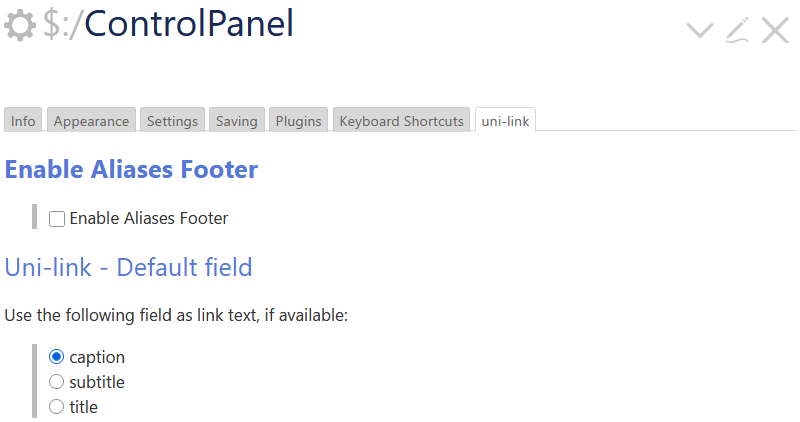Open the Keyboard Shortcuts tab
800x422 pixels.
pyautogui.click(x=402, y=121)
